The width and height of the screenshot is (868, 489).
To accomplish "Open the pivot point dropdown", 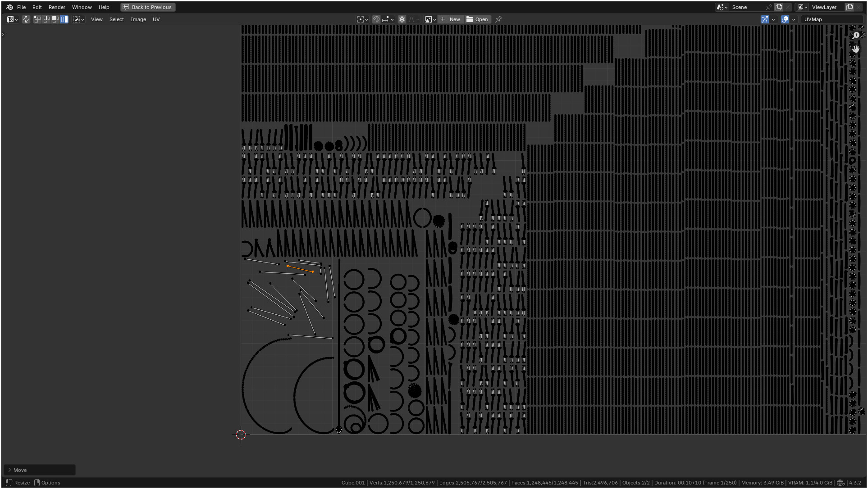I will (362, 19).
